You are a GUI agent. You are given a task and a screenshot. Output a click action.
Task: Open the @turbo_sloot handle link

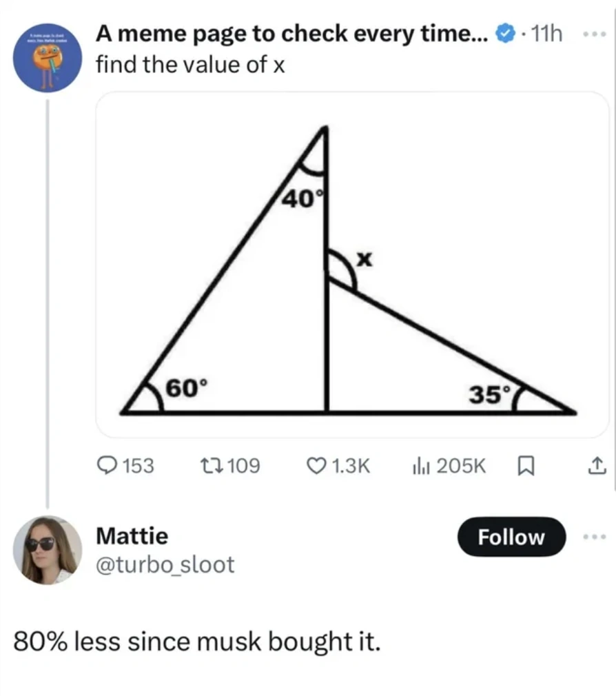click(165, 564)
